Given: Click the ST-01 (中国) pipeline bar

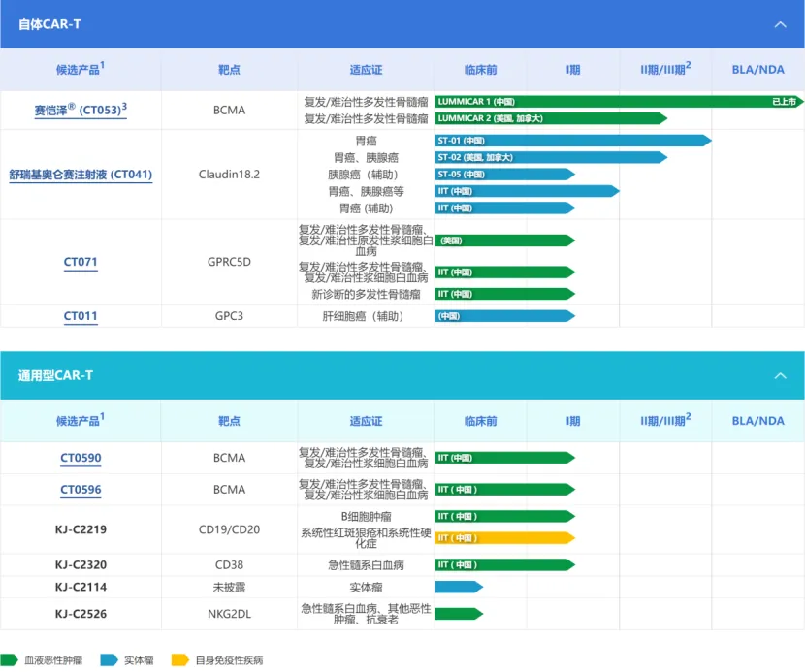Looking at the screenshot, I should 572,141.
